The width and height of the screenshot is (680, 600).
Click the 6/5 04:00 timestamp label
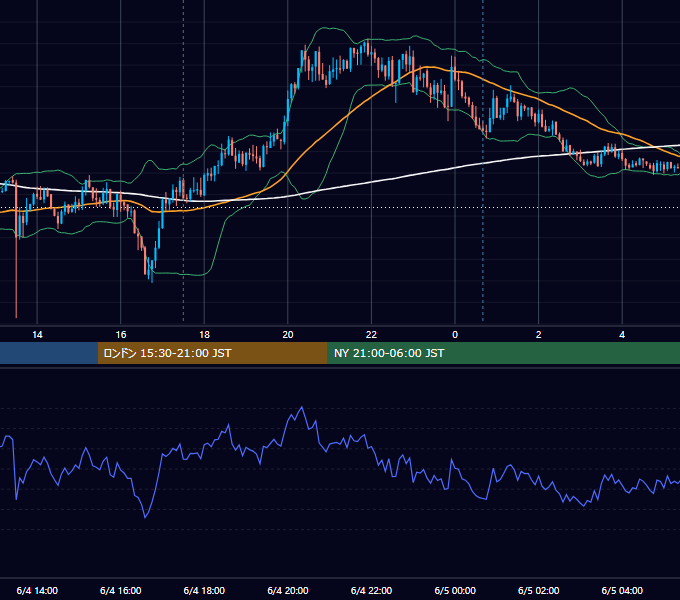pyautogui.click(x=622, y=590)
